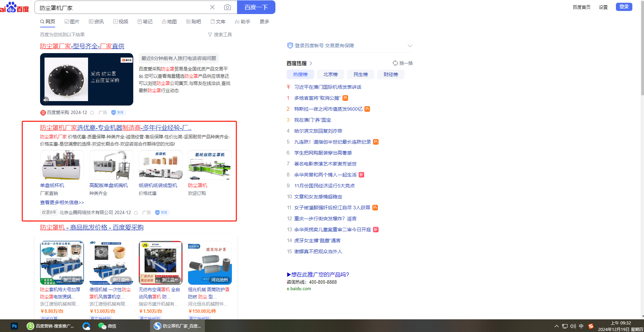Clear the search box with X icon
Image resolution: width=644 pixels, height=332 pixels.
point(212,7)
